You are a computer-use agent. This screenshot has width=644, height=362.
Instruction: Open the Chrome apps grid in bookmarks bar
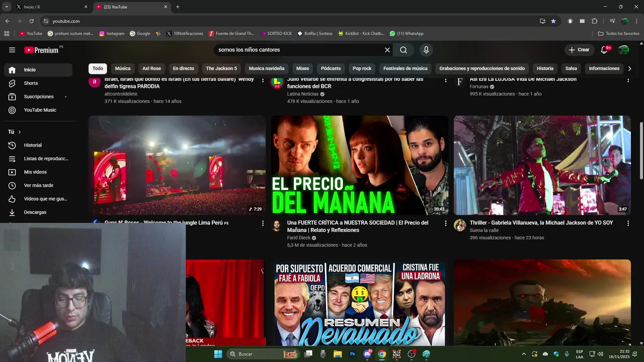(x=7, y=34)
